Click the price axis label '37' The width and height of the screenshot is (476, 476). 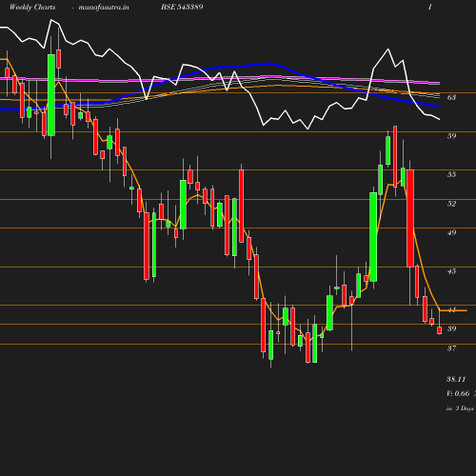point(451,348)
